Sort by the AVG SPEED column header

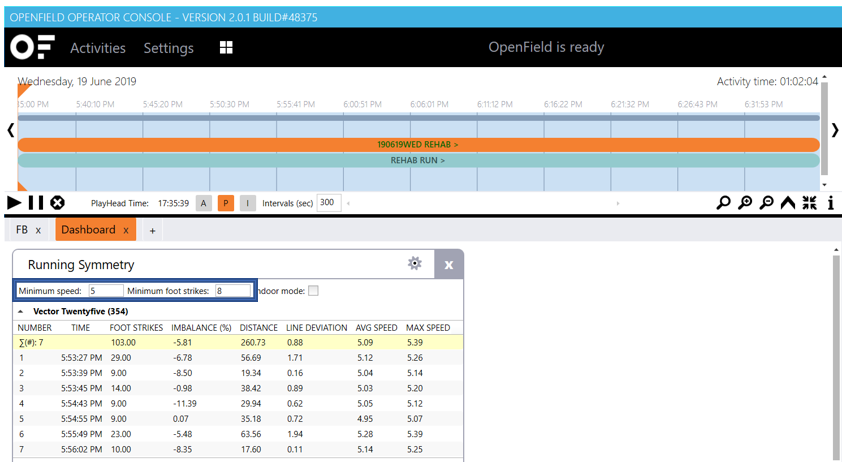pos(376,327)
